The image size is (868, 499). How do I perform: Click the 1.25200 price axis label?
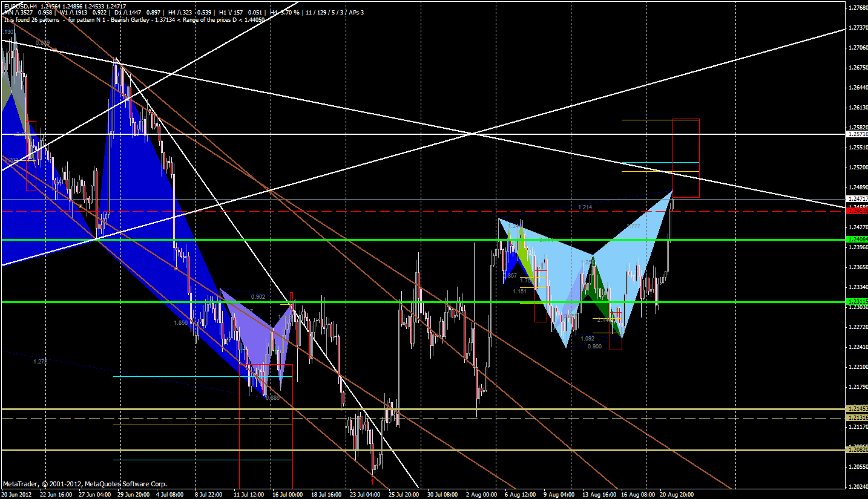coord(857,168)
